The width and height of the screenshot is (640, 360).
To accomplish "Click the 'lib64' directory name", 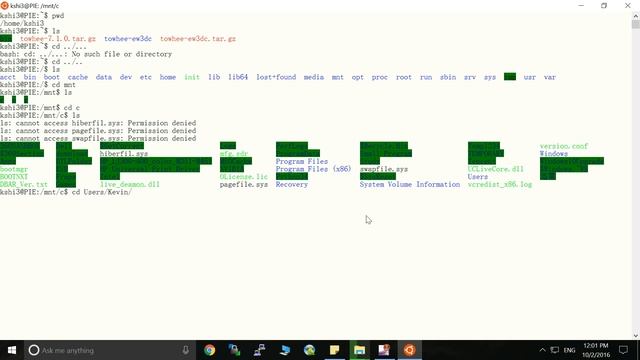I will point(238,77).
